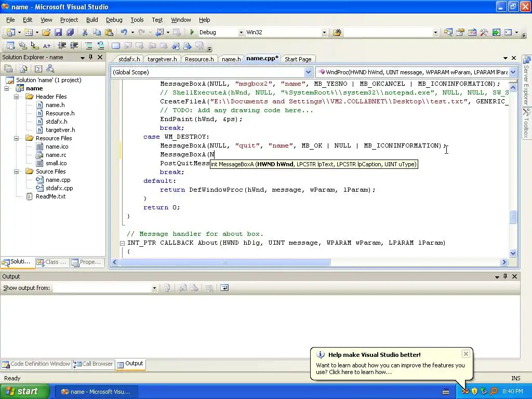Open the Project menu
Viewport: 532px width, 399px height.
[69, 20]
